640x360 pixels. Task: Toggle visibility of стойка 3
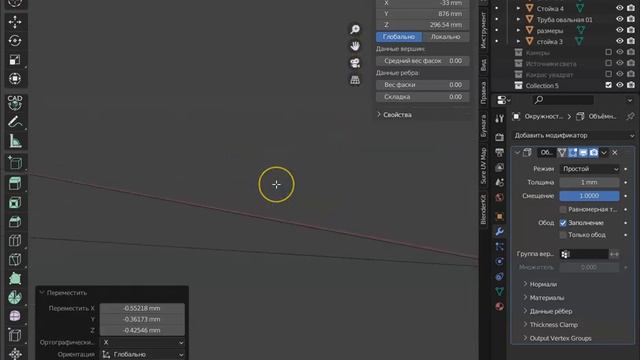point(620,41)
